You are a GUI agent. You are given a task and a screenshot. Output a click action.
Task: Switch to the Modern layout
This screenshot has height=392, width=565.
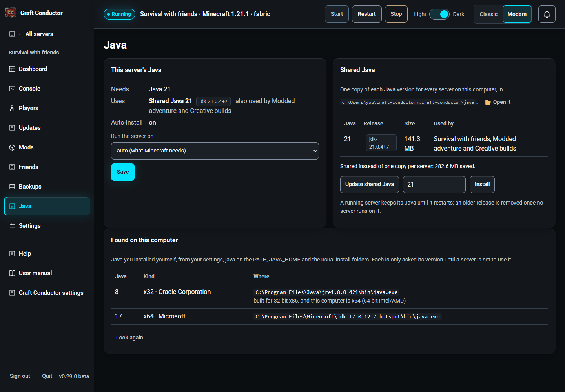coord(517,14)
